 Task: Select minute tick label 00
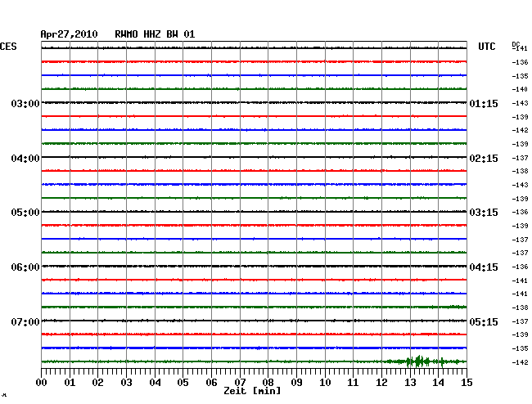click(x=42, y=383)
